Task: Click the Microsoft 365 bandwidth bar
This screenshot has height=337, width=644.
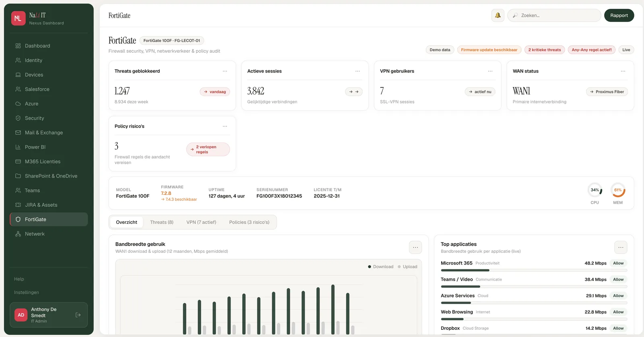Action: click(x=534, y=270)
